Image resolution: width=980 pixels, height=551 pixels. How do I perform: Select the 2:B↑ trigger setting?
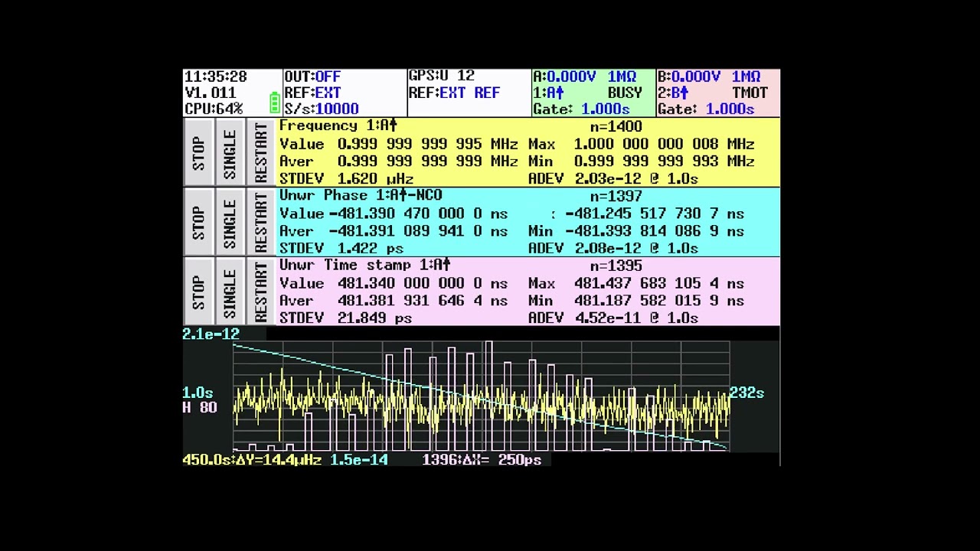[673, 93]
